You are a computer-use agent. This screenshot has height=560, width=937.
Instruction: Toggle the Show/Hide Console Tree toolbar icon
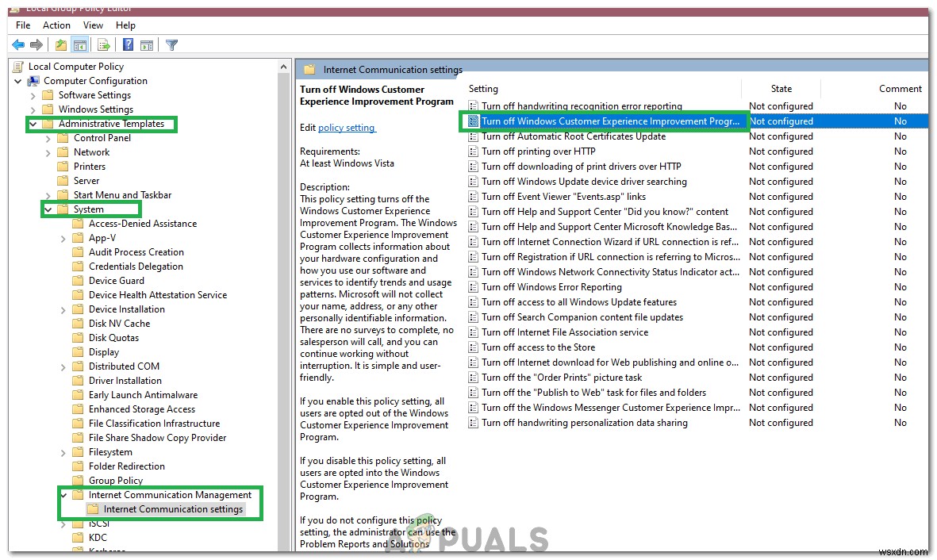(x=79, y=45)
